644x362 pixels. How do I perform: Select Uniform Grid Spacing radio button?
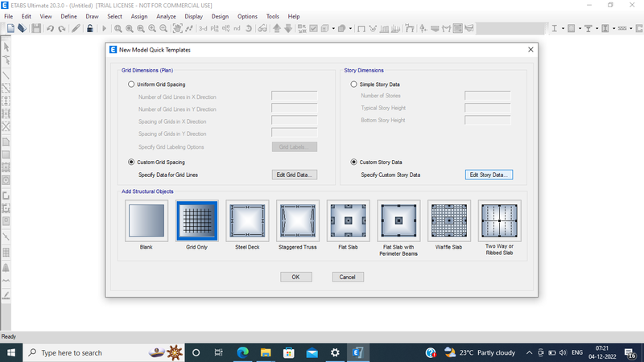pyautogui.click(x=131, y=84)
